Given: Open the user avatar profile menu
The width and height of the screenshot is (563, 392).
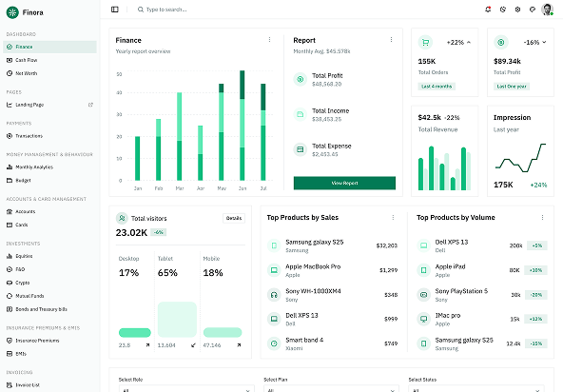Looking at the screenshot, I should 547,10.
